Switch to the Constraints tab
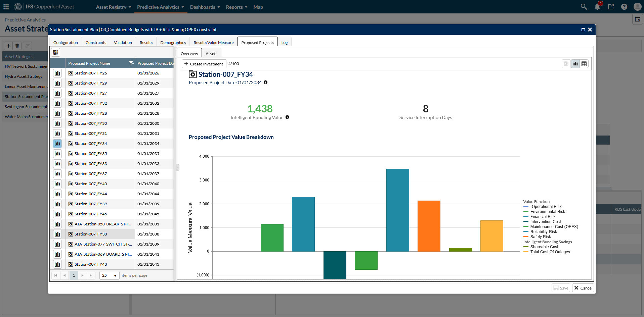Viewport: 644px width, 317px height. [x=96, y=43]
